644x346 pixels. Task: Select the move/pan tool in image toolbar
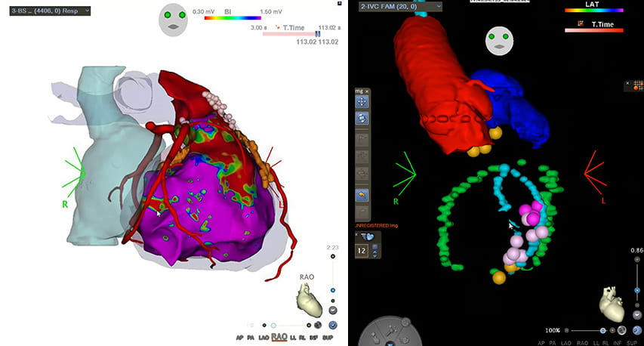click(362, 101)
